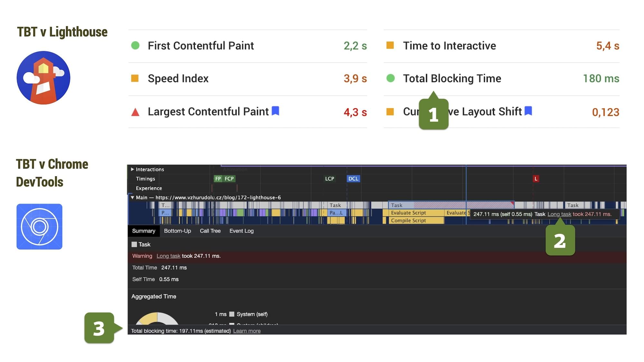Click the green number 2 callout badge
This screenshot has width=644, height=362.
click(x=560, y=241)
